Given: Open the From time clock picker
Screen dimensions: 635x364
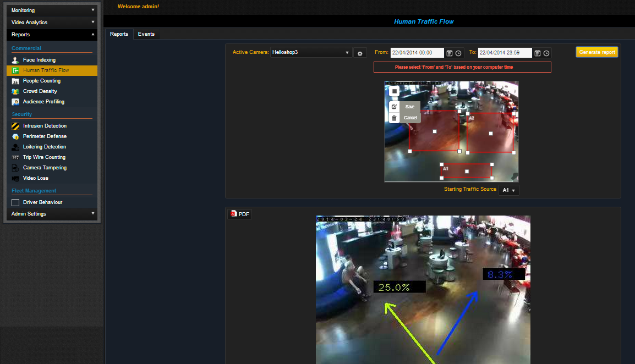Looking at the screenshot, I should coord(458,53).
